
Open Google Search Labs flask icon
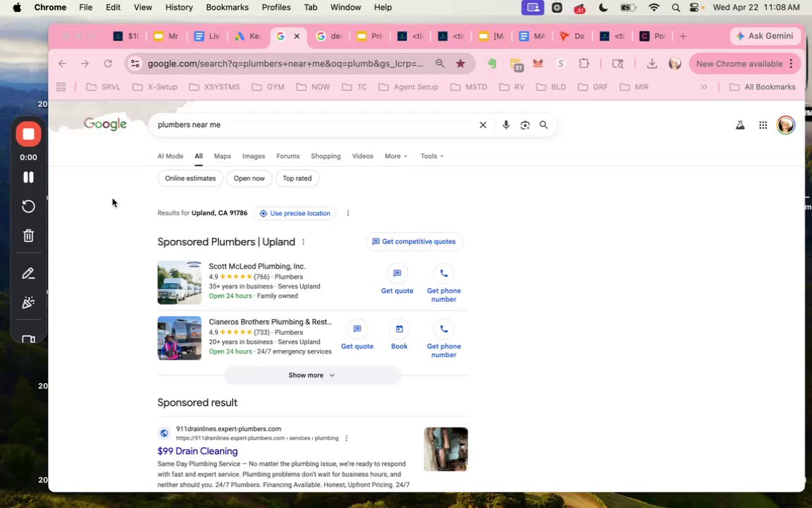click(x=740, y=125)
